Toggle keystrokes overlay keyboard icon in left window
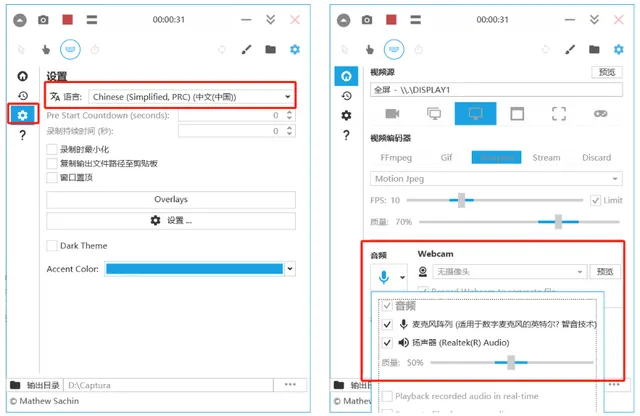 tap(70, 49)
